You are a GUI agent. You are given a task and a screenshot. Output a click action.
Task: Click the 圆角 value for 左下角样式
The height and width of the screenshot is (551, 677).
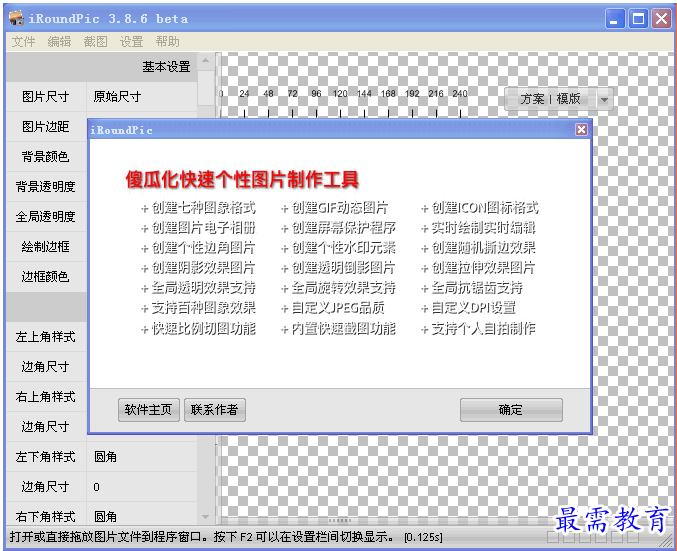click(142, 457)
